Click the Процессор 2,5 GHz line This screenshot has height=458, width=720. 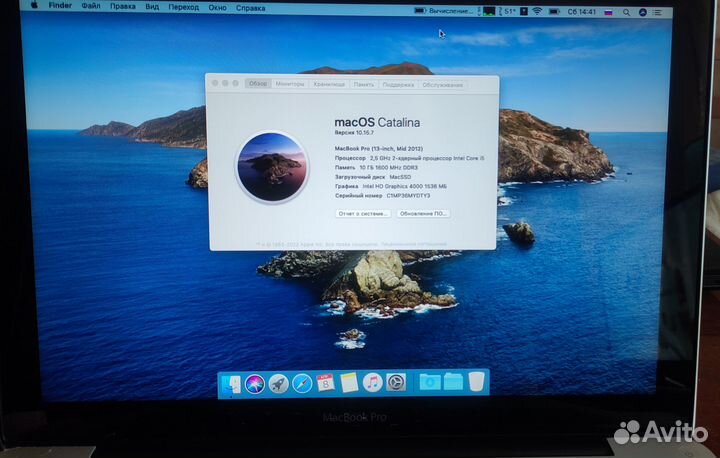click(409, 158)
